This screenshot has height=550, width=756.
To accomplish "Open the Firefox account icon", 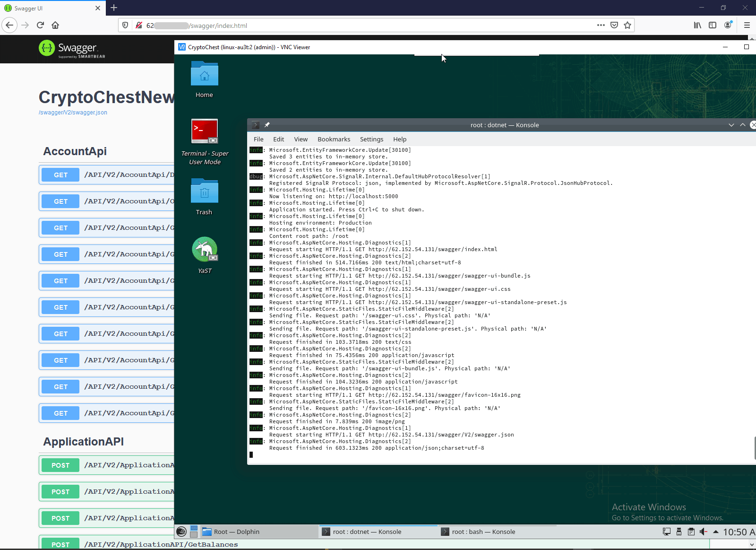I will 728,25.
